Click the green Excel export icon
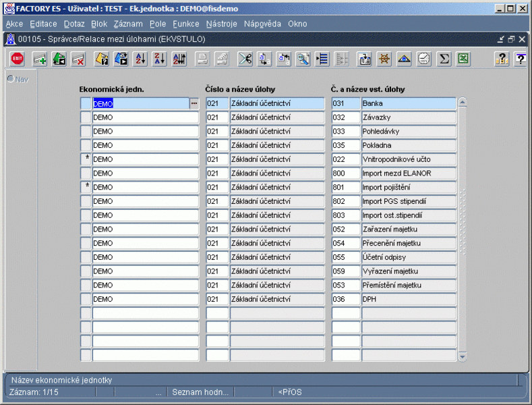 pyautogui.click(x=463, y=59)
